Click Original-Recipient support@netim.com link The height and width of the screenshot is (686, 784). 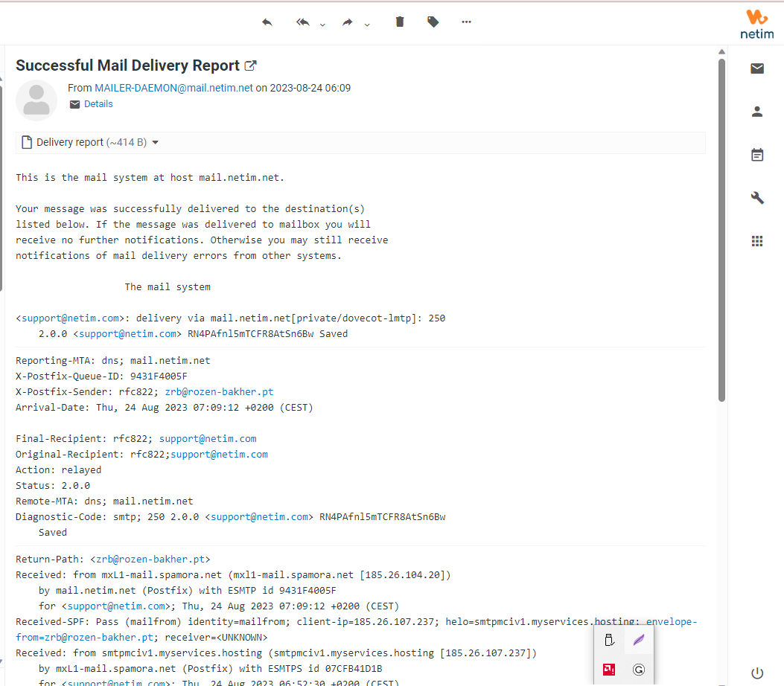pos(220,454)
